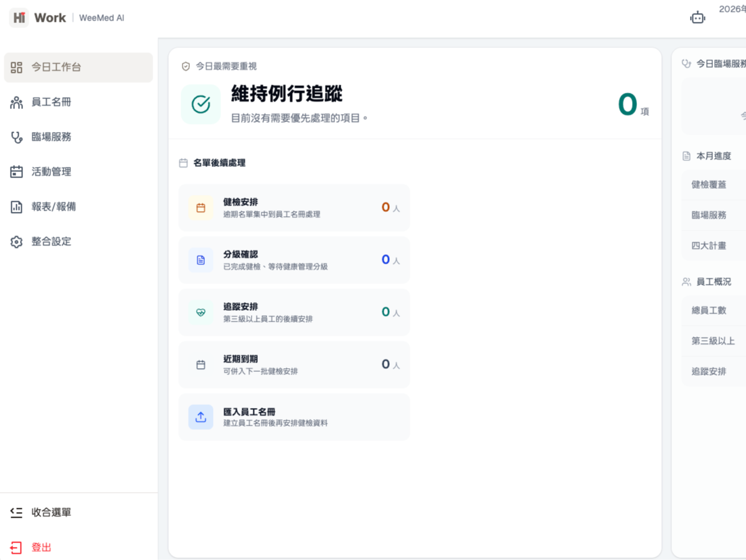
Task: Click the 0 人 count on 近期到期
Action: [390, 364]
